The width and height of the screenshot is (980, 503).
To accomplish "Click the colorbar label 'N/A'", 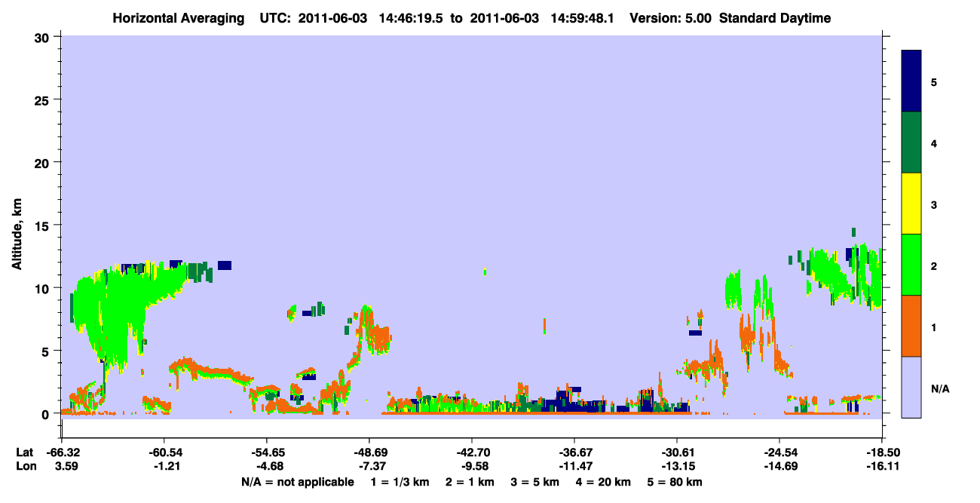I will click(940, 389).
